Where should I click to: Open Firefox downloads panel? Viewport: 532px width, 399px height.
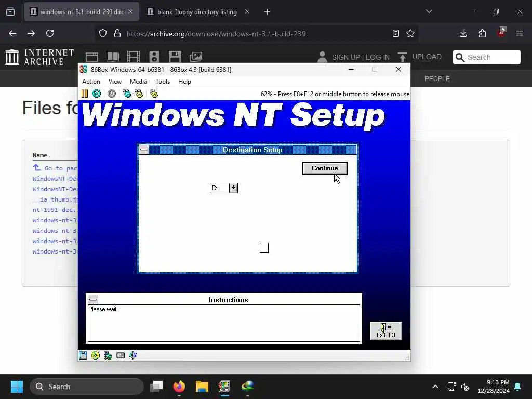(463, 33)
